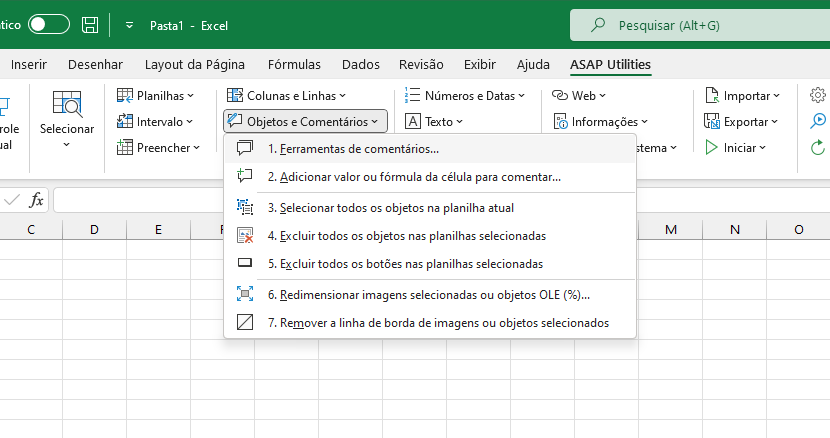Viewport: 830px width, 438px height.
Task: Open the Informações dropdown menu
Action: pyautogui.click(x=601, y=121)
